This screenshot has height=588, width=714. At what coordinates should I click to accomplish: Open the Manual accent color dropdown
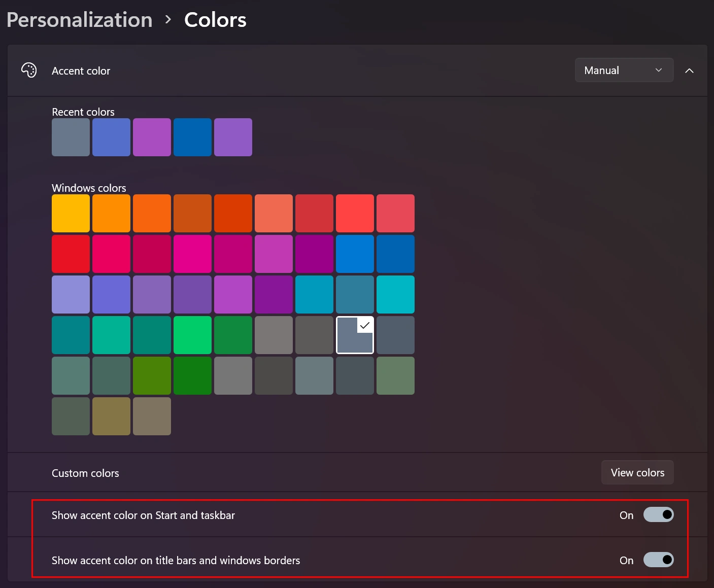[624, 70]
